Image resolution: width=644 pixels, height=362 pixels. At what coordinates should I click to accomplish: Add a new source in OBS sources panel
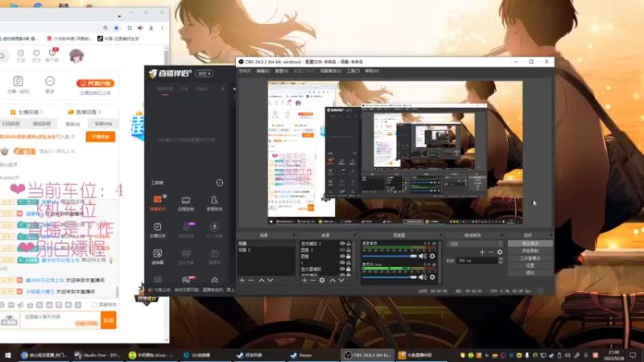pyautogui.click(x=304, y=280)
